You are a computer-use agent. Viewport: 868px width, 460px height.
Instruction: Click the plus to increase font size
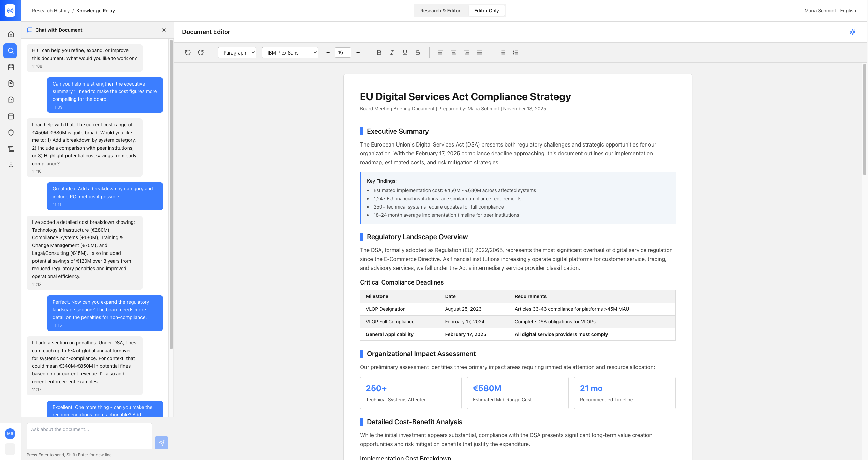point(358,52)
